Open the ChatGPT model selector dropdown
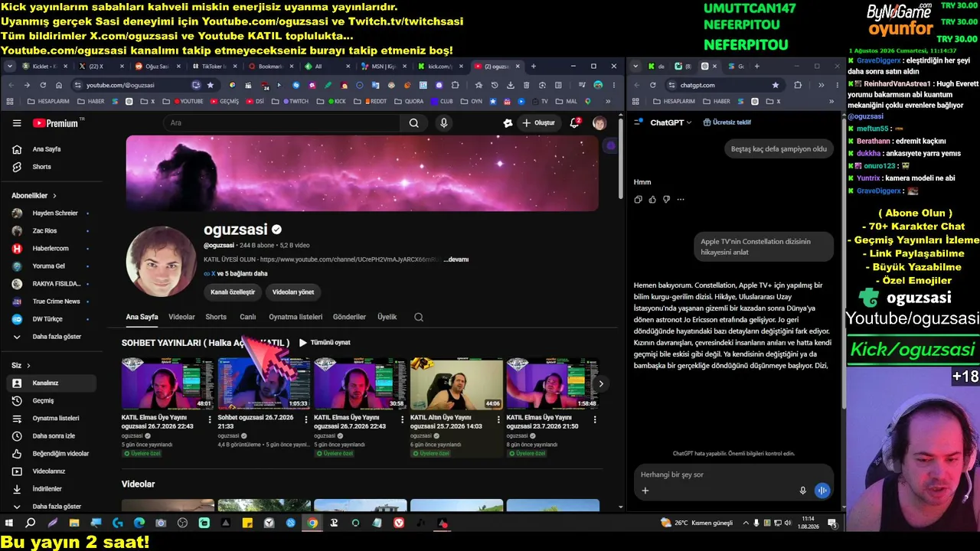Screen dimensions: 980x551 [x=671, y=122]
